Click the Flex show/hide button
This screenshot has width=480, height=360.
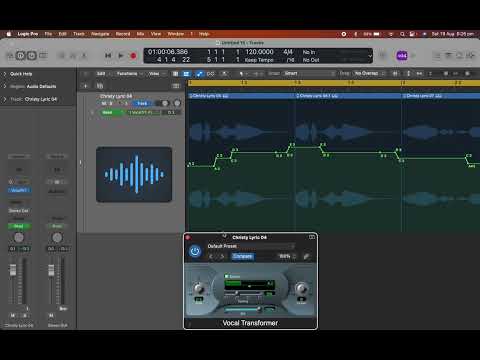pyautogui.click(x=211, y=74)
